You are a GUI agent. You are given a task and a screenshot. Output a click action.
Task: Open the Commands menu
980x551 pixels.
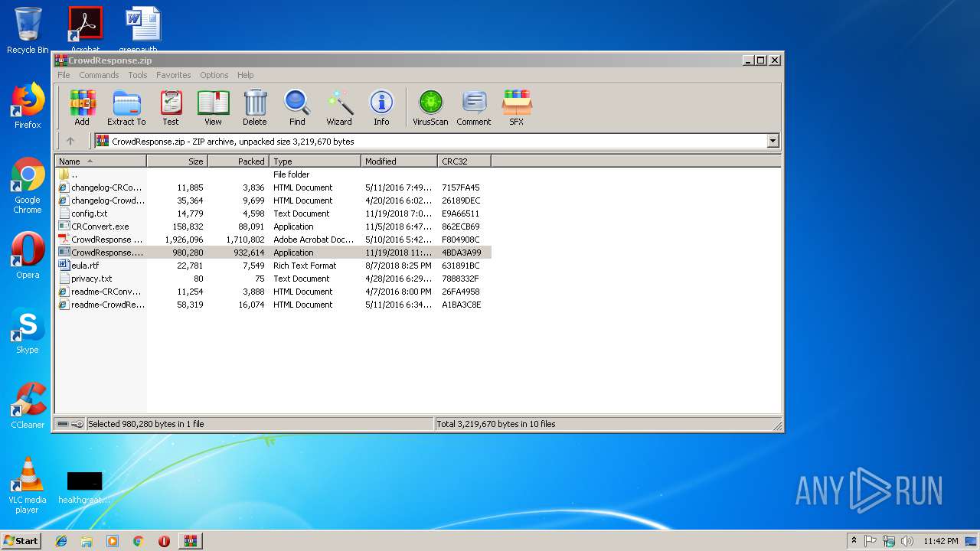(99, 75)
